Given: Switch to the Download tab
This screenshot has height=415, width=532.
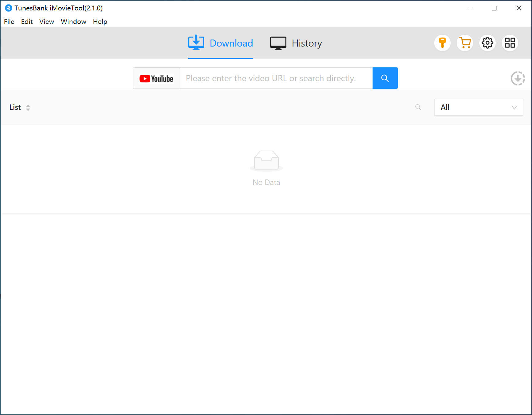Looking at the screenshot, I should click(220, 43).
